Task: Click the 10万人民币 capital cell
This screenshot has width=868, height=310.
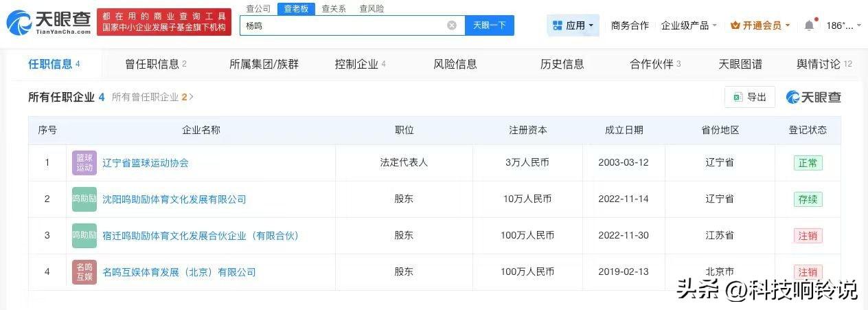Action: click(527, 199)
